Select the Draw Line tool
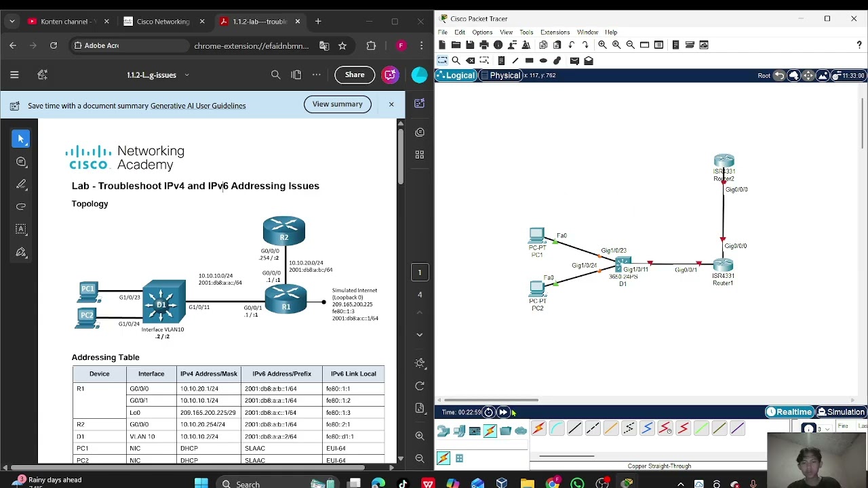The width and height of the screenshot is (868, 488). click(515, 60)
